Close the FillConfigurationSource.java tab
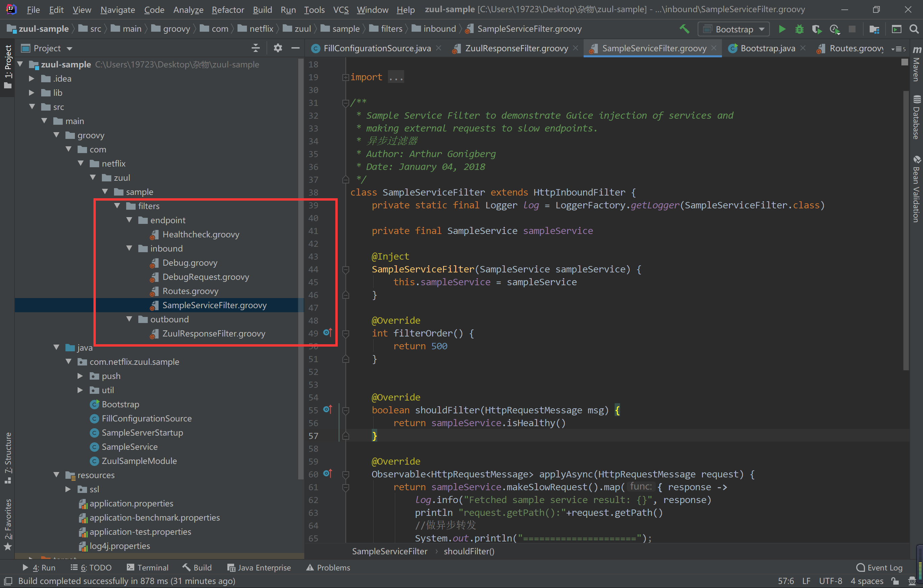The width and height of the screenshot is (923, 588). point(439,48)
